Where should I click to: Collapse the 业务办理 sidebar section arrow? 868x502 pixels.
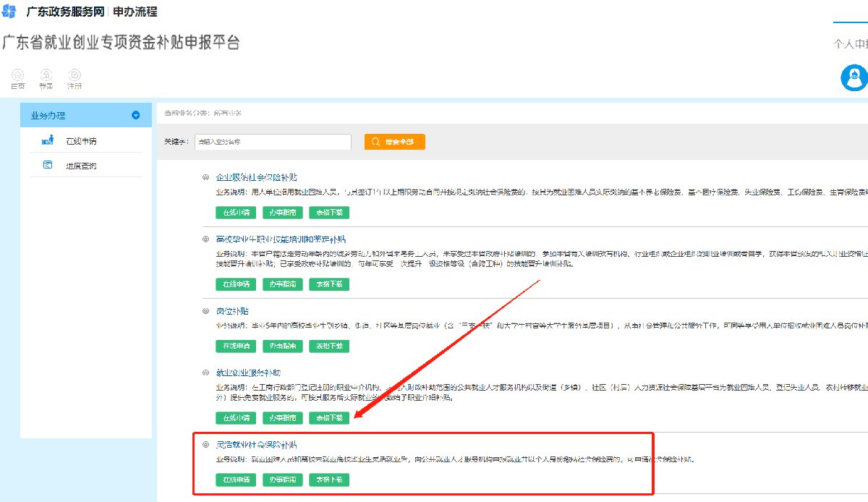pyautogui.click(x=135, y=115)
